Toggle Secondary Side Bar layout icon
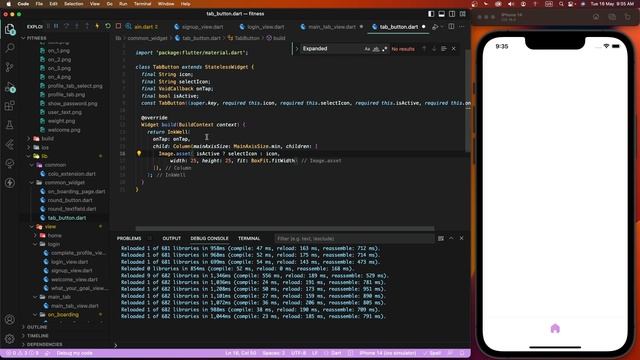This screenshot has width=640, height=360. (x=452, y=14)
